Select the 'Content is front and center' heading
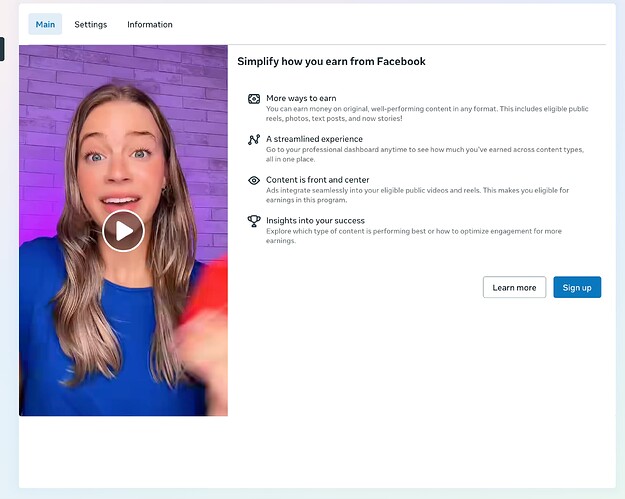 [x=317, y=180]
